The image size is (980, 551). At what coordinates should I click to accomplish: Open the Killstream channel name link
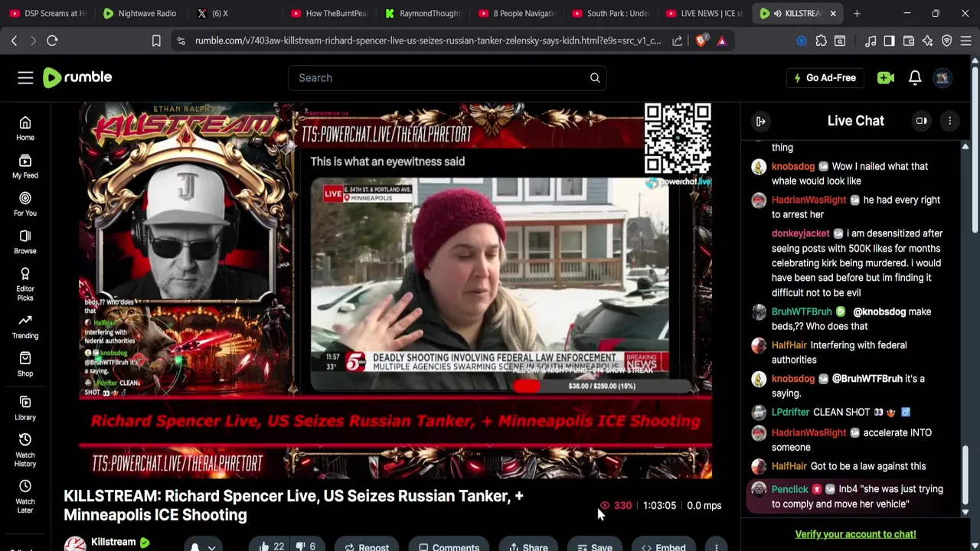coord(113,542)
